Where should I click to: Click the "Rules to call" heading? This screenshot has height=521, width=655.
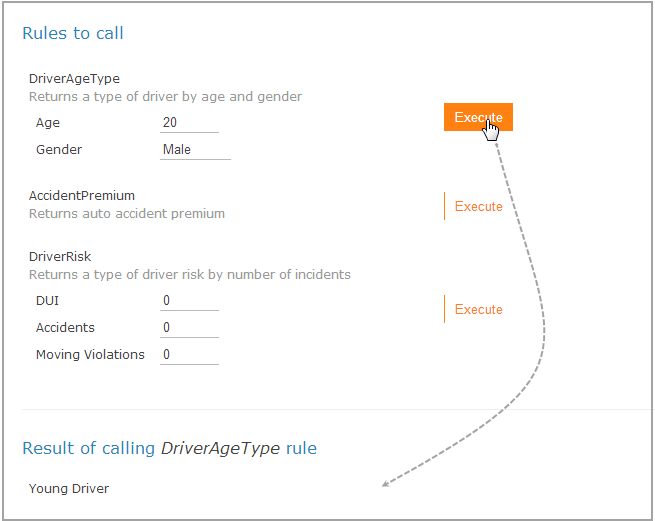(x=73, y=33)
